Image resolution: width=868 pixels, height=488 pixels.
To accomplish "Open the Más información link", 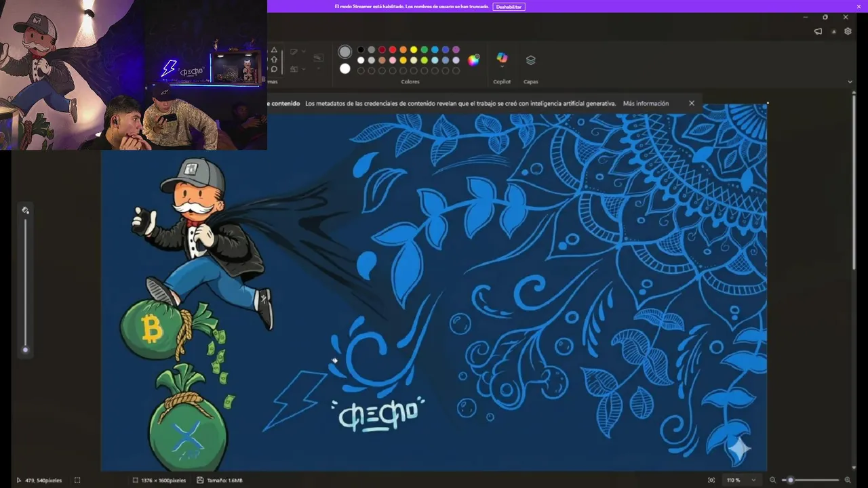I will point(646,104).
